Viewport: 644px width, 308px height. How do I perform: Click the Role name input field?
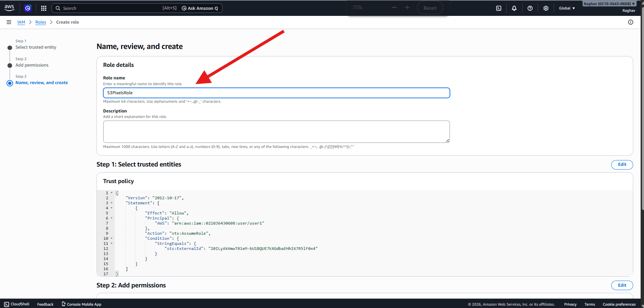point(276,93)
